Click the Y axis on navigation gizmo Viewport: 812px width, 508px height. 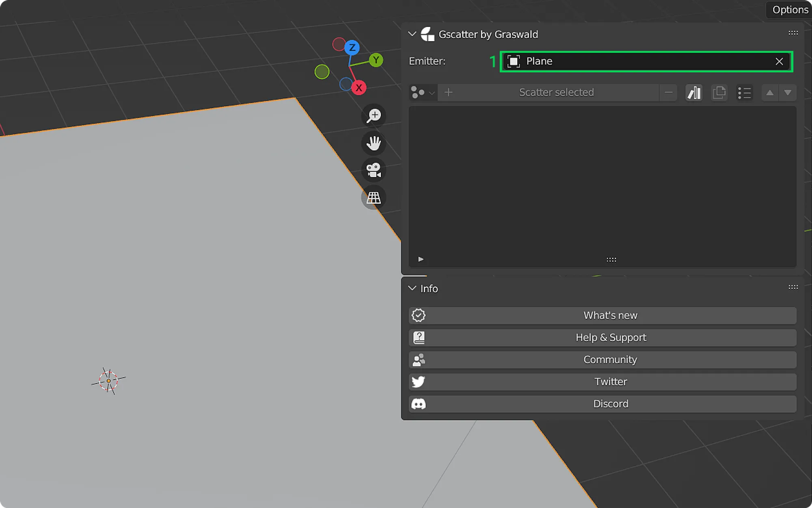coord(376,60)
